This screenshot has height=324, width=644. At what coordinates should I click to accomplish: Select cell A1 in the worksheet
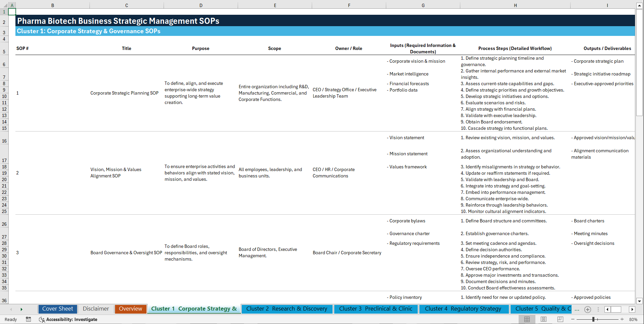pyautogui.click(x=12, y=11)
